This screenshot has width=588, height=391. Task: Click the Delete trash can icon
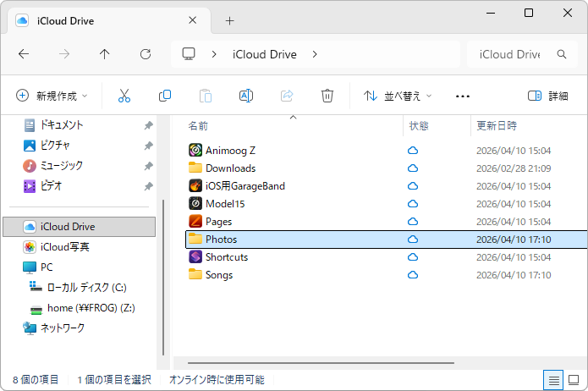click(x=327, y=96)
